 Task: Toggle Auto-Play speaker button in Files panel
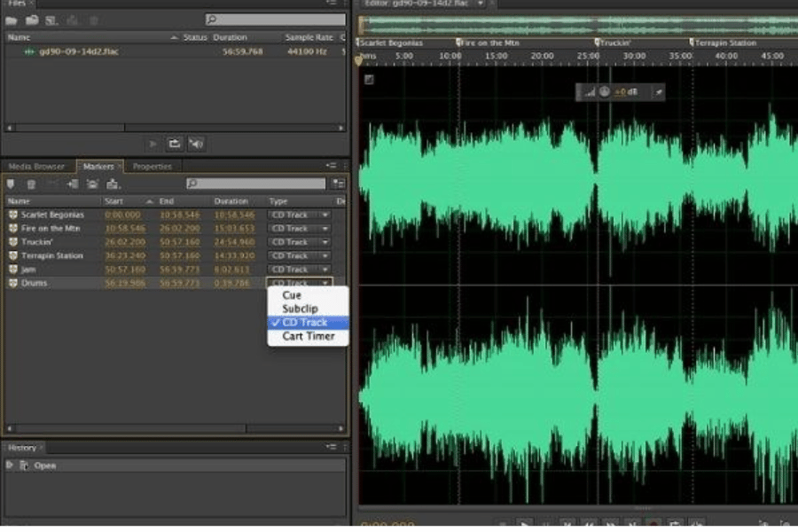[196, 144]
